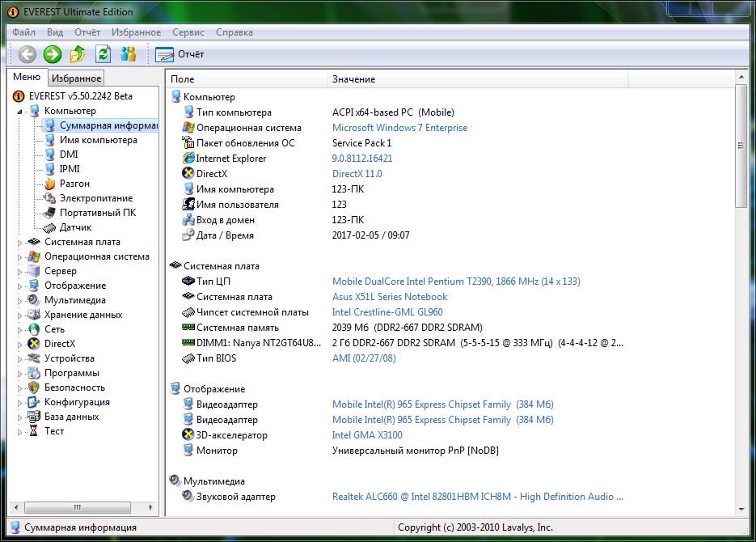Click the Датчик sensor icon
Image resolution: width=756 pixels, height=542 pixels.
pyautogui.click(x=49, y=227)
